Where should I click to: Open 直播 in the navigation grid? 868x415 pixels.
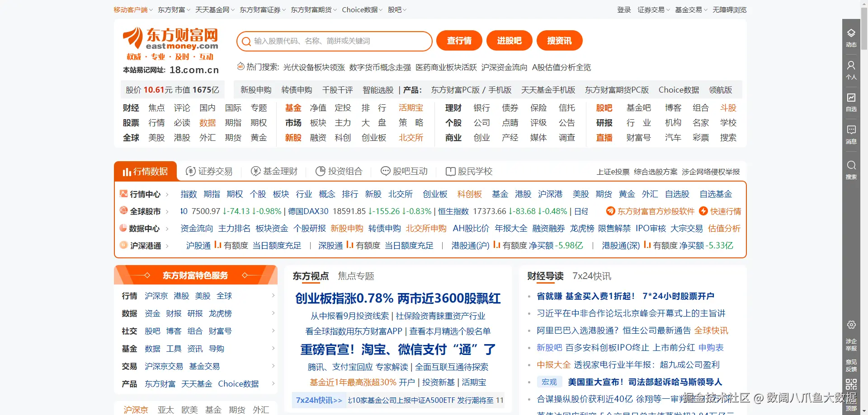tap(604, 137)
